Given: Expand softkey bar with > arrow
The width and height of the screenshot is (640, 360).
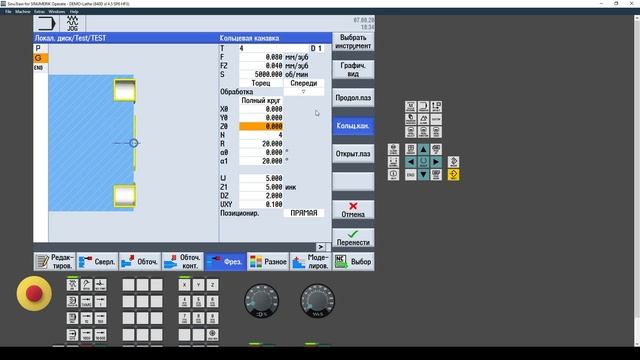Looking at the screenshot, I should (320, 247).
